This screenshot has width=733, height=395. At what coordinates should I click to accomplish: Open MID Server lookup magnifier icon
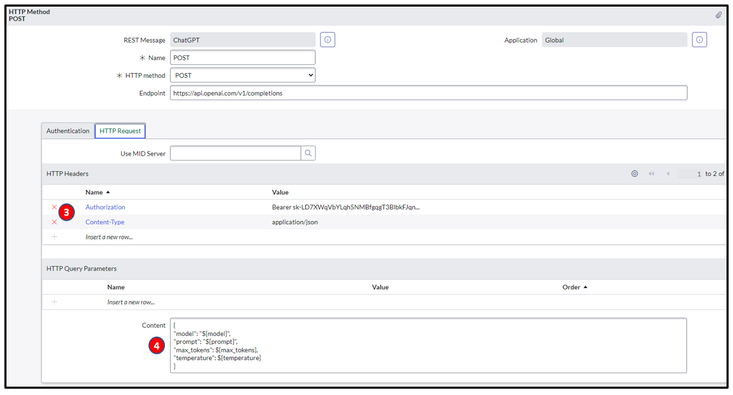click(308, 153)
